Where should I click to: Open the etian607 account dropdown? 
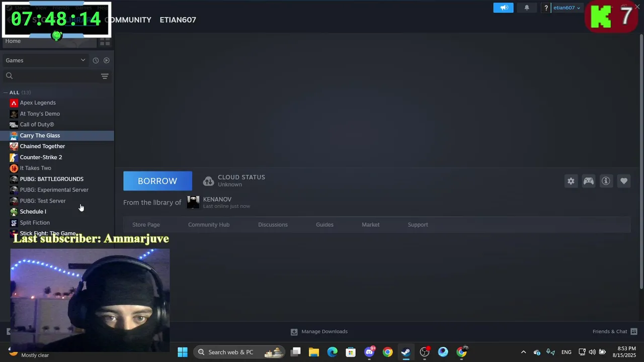pyautogui.click(x=567, y=8)
